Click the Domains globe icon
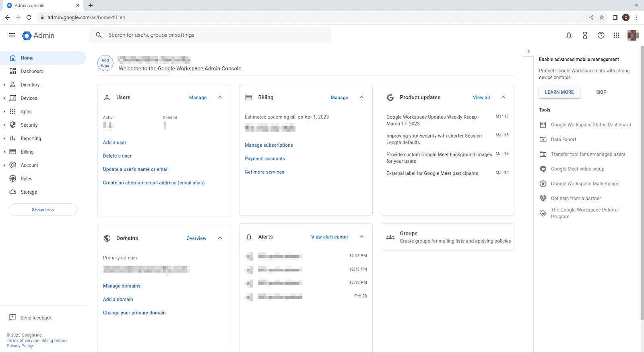Screen dimensions: 644x353 tap(107, 238)
